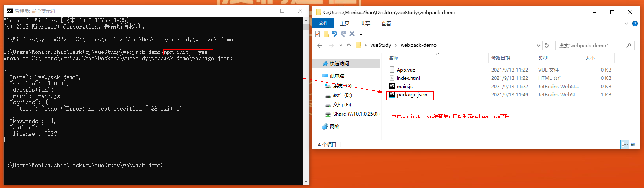The image size is (644, 188).
Task: Switch to large icons view in the status bar
Action: 633,145
